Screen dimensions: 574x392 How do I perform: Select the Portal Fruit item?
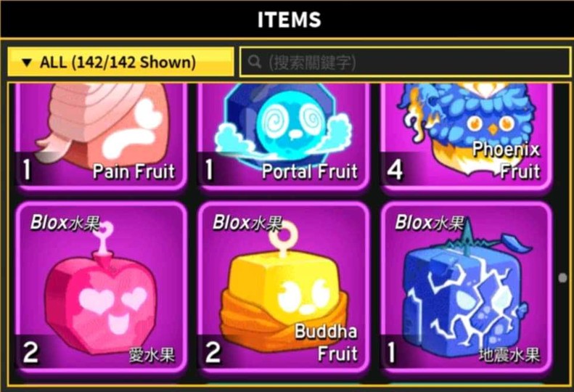click(283, 136)
